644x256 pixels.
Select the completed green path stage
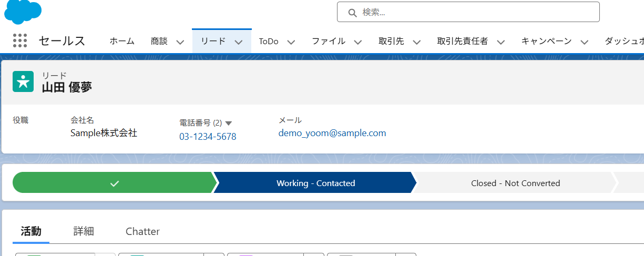coord(115,183)
